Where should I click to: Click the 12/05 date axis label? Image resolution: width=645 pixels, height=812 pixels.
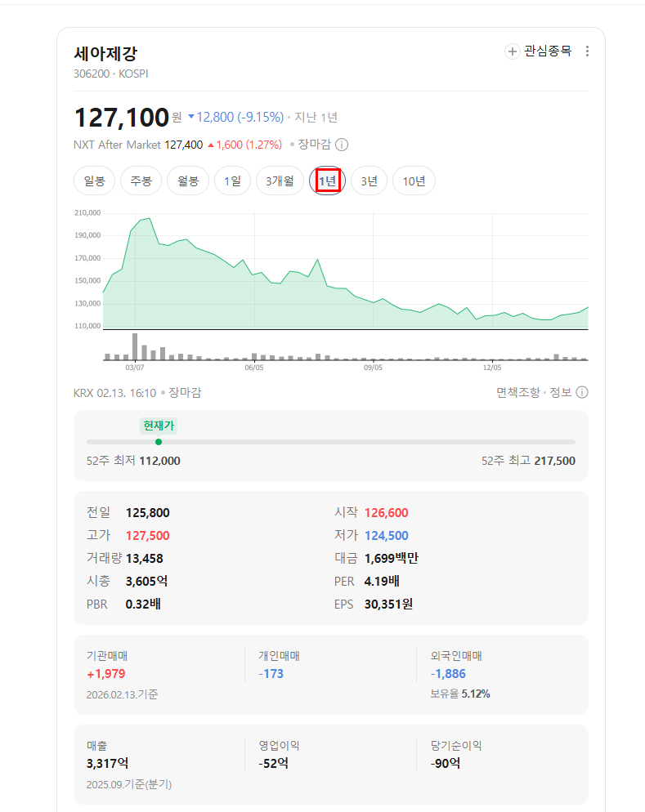tap(492, 367)
